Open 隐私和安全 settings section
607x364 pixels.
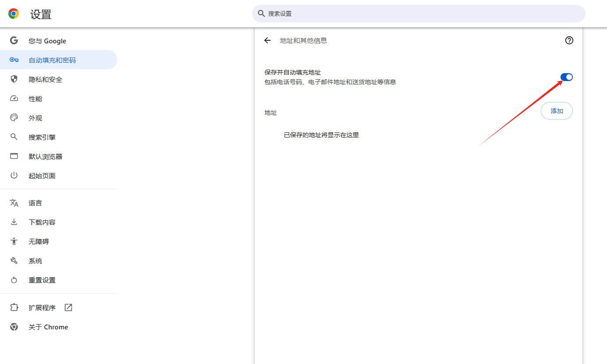coord(59,79)
